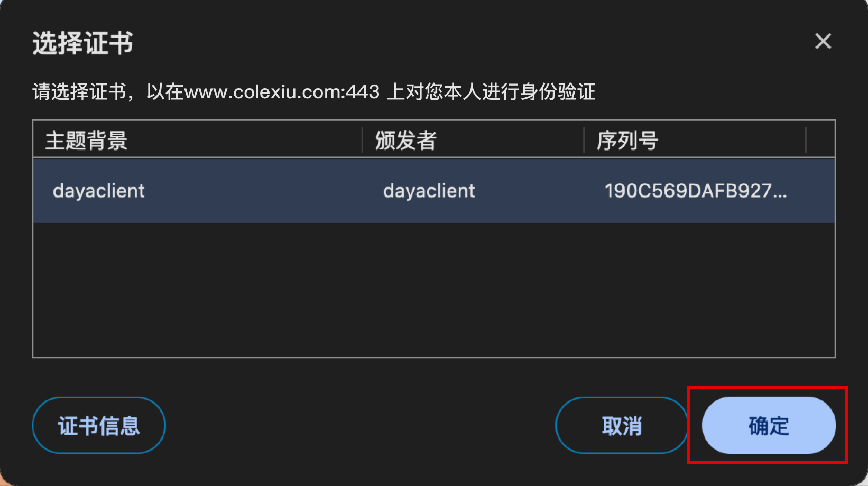Click the serial number 190C569DAFB927… cell
Screen dimensions: 868x486
(x=696, y=191)
